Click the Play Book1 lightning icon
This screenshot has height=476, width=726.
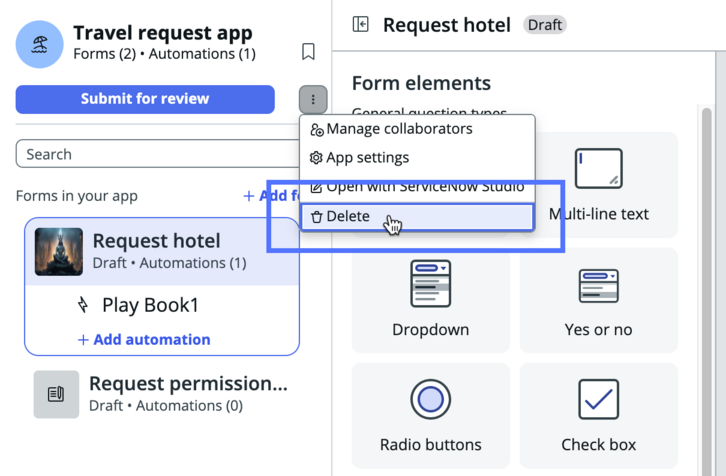click(83, 305)
